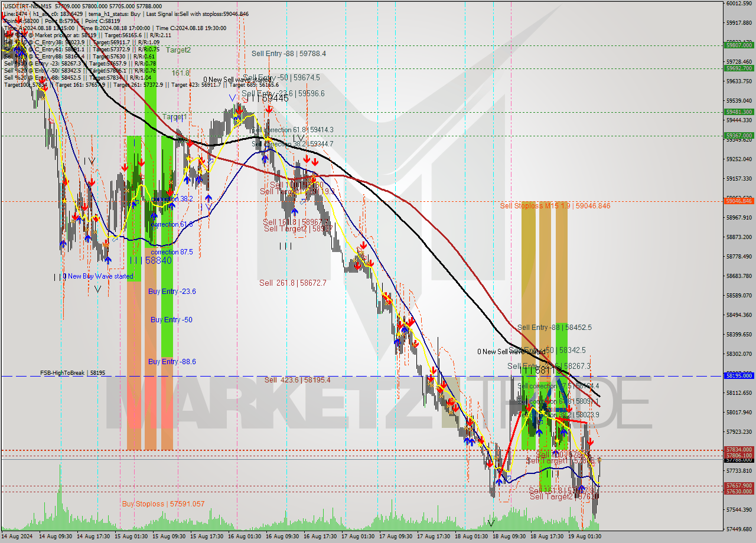
Task: Click 'correction 38.2' blue label
Action: (172, 199)
